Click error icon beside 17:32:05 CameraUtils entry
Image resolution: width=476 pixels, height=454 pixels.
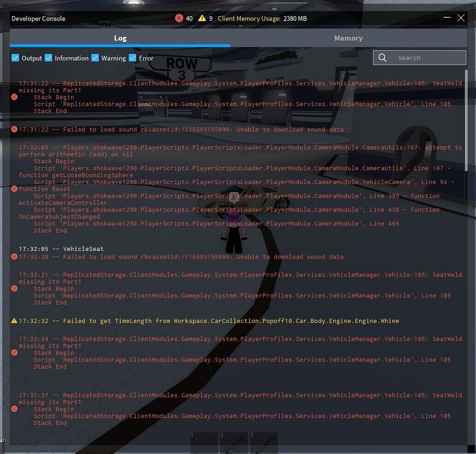pos(14,189)
